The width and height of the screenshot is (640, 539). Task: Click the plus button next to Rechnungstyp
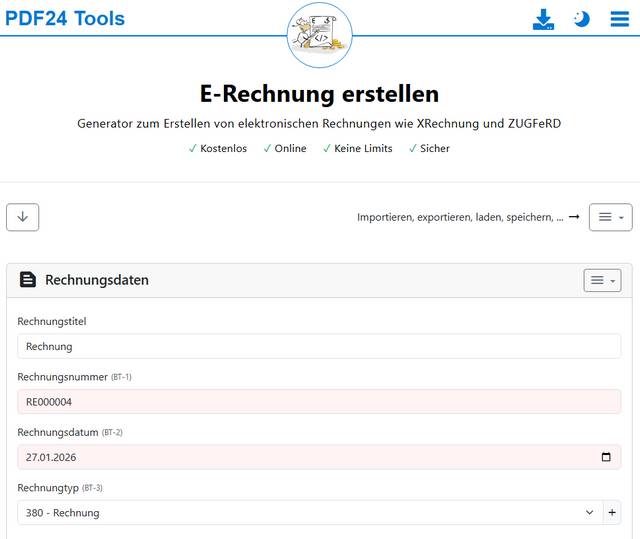coord(612,513)
